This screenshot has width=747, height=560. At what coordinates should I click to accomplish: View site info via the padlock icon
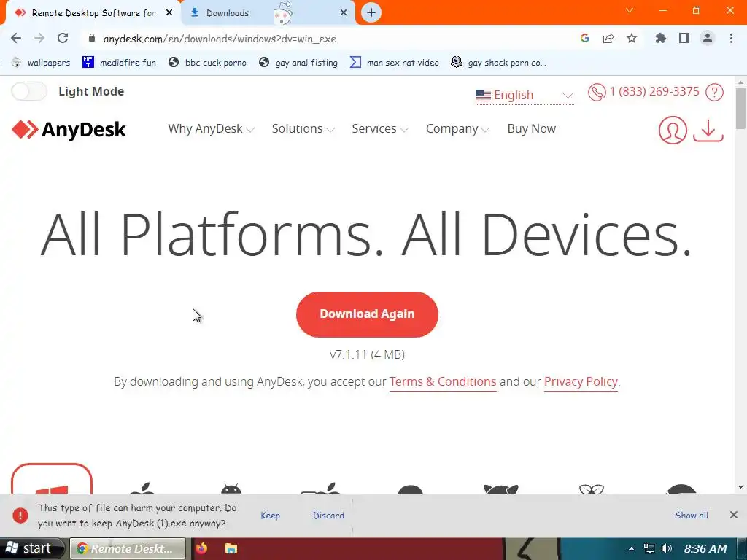[x=92, y=39]
